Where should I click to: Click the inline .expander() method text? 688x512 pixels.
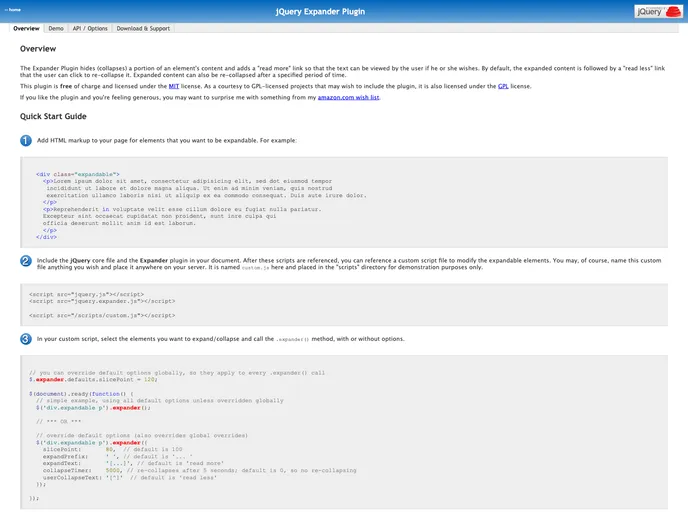coord(292,339)
